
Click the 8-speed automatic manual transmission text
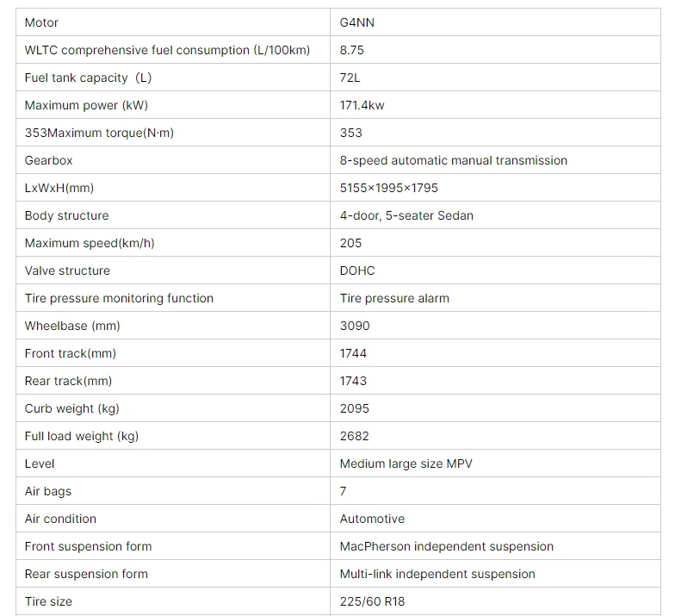tap(453, 160)
